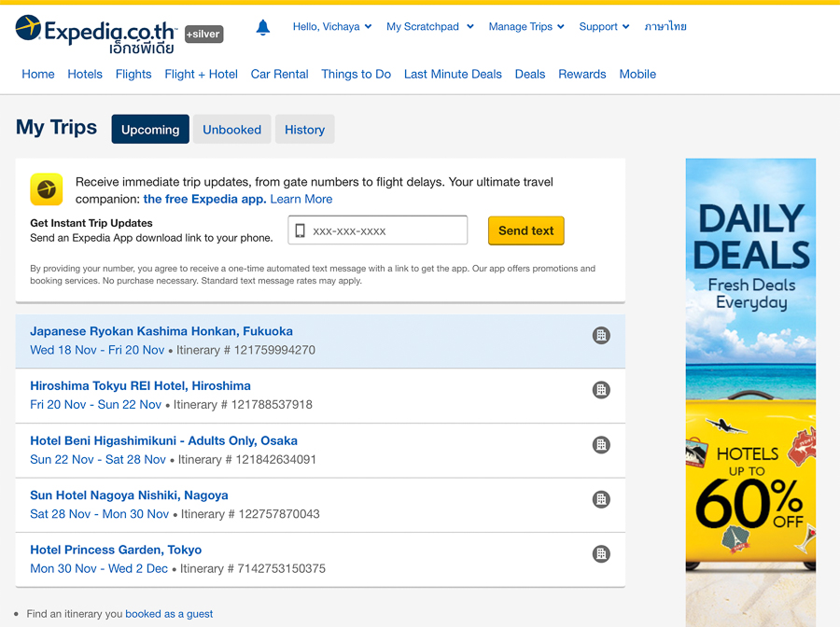Click Sat 28 Nov - Mon 30 Nov dates
Viewport: 840px width, 627px height.
tap(100, 514)
